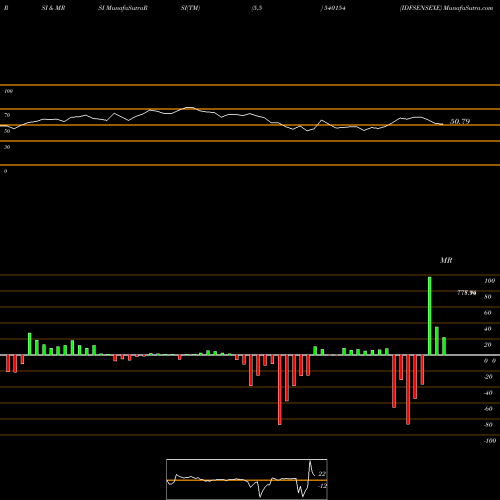Click the -12 label in mini chart
Screen dimensions: 500x500
coord(322,486)
